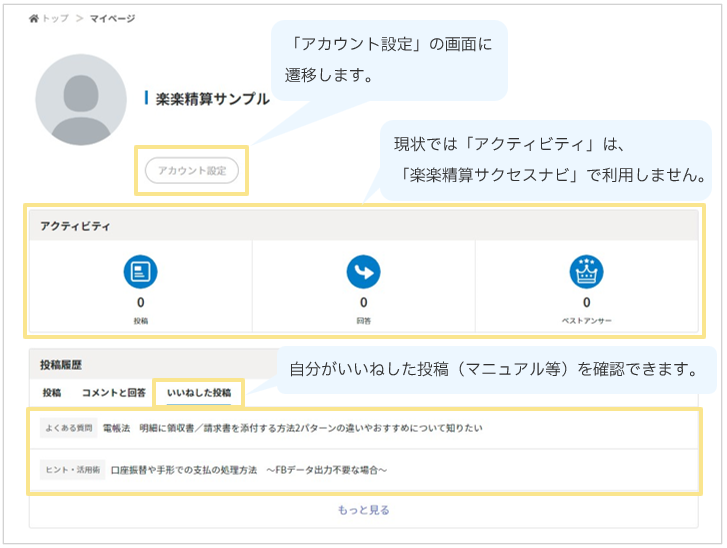This screenshot has width=727, height=548.
Task: Click the blue 回答 reply arrow icon
Action: point(363,272)
